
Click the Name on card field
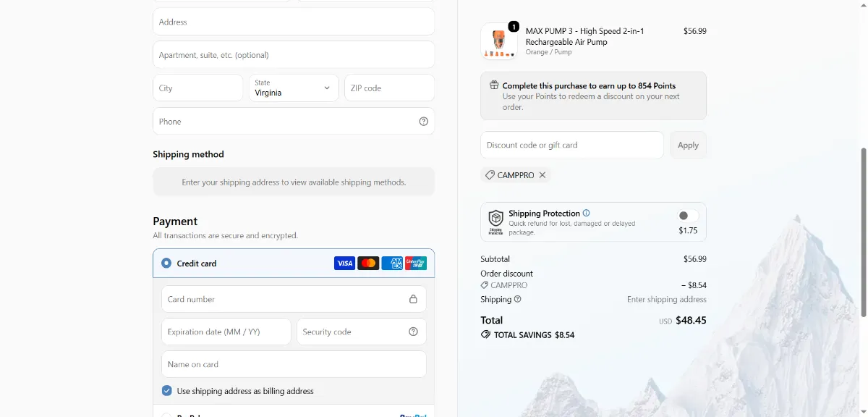click(x=294, y=364)
